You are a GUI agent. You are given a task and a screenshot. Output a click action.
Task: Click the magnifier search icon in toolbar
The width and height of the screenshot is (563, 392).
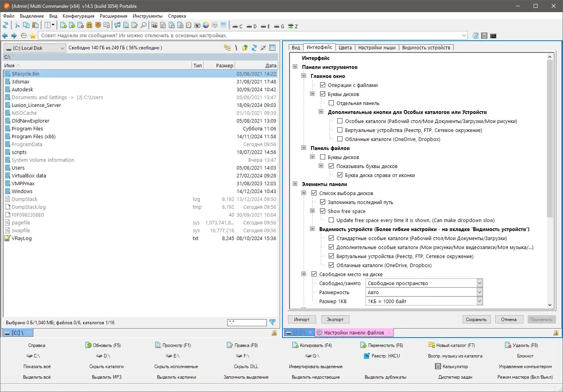click(x=143, y=25)
